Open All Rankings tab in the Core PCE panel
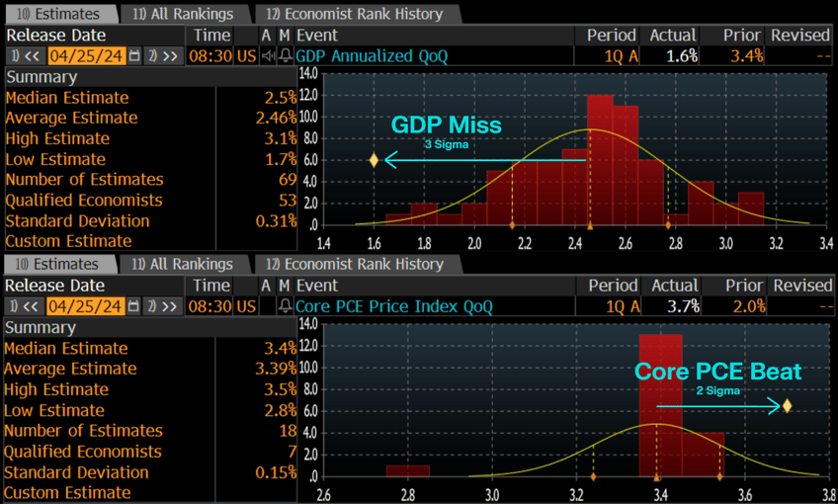838x504 pixels. point(183,264)
